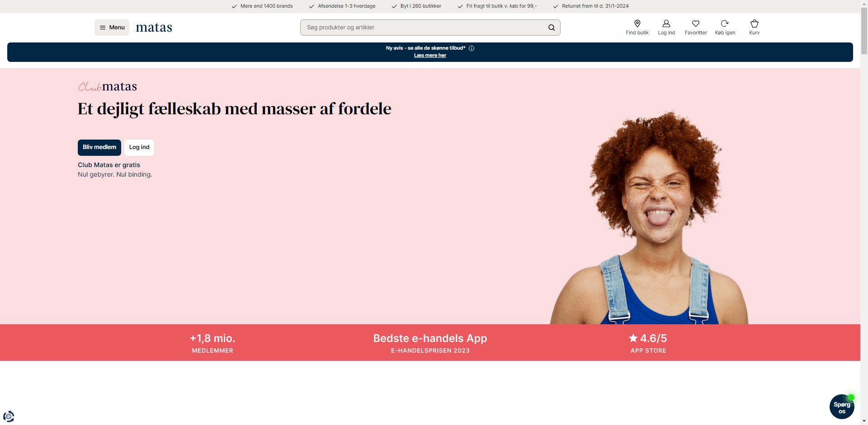The image size is (868, 425).
Task: Click the Log ind user icon in header
Action: click(666, 27)
